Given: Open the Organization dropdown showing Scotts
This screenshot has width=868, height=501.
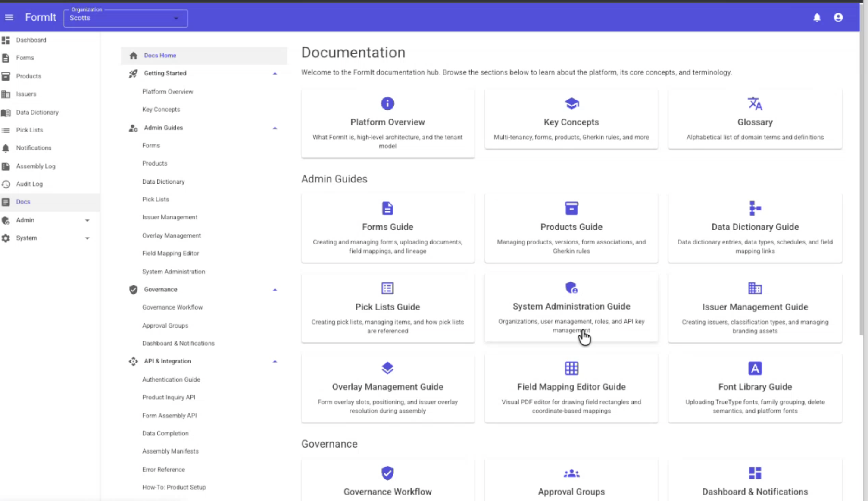Looking at the screenshot, I should 125,18.
